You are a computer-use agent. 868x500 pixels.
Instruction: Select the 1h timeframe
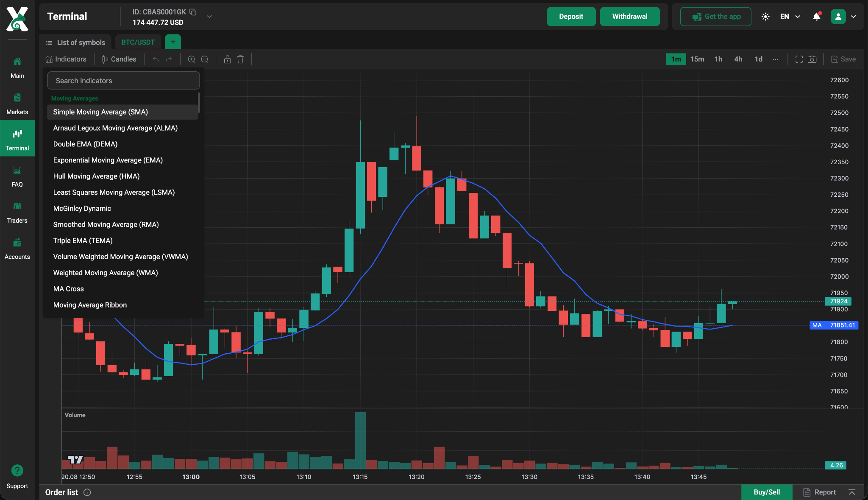718,59
